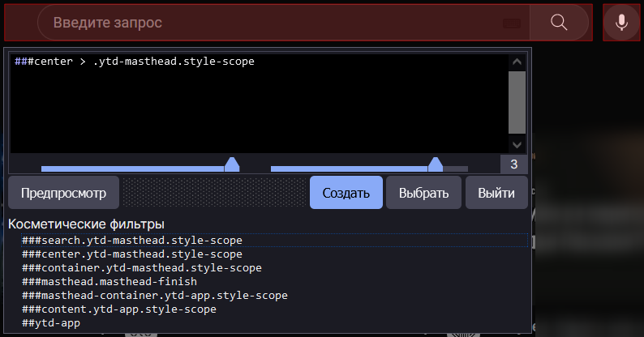Toggle the Предпросмотр preview button
The width and height of the screenshot is (644, 337).
(63, 194)
